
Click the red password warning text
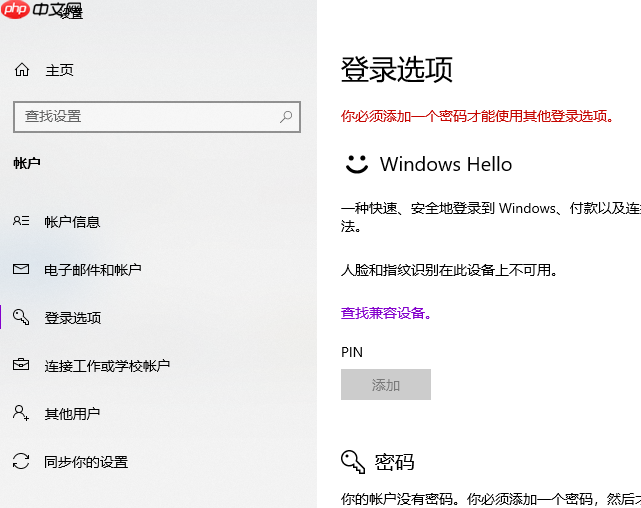click(x=477, y=116)
